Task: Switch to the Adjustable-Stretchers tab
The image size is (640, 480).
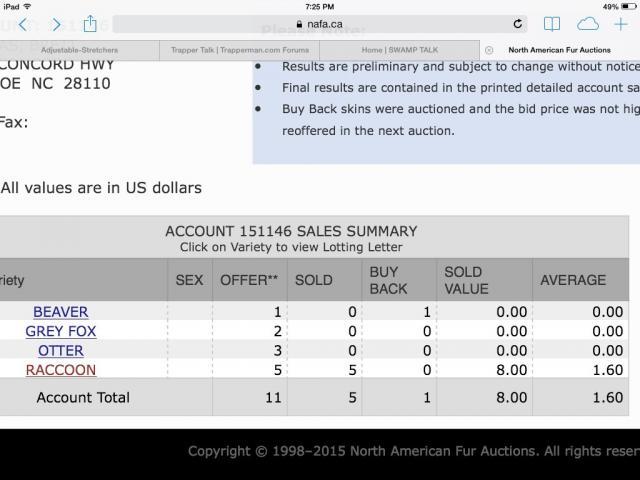Action: (80, 50)
